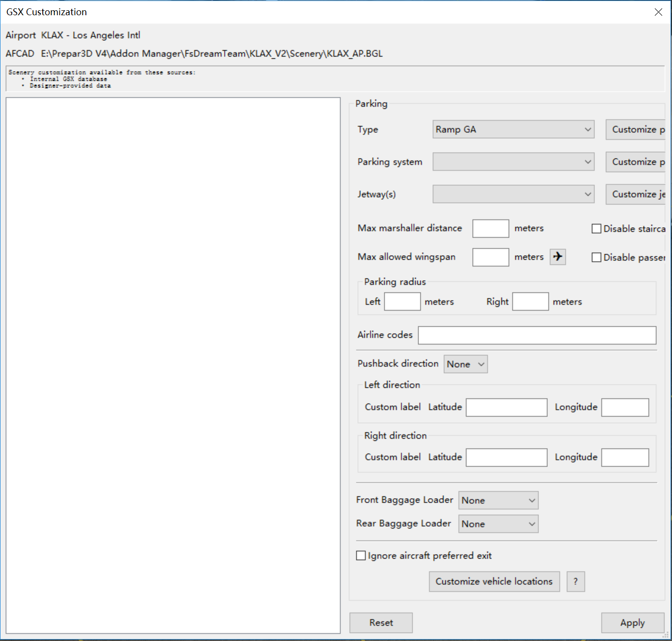Click Customize vehicle locations button
672x641 pixels.
[x=494, y=582]
